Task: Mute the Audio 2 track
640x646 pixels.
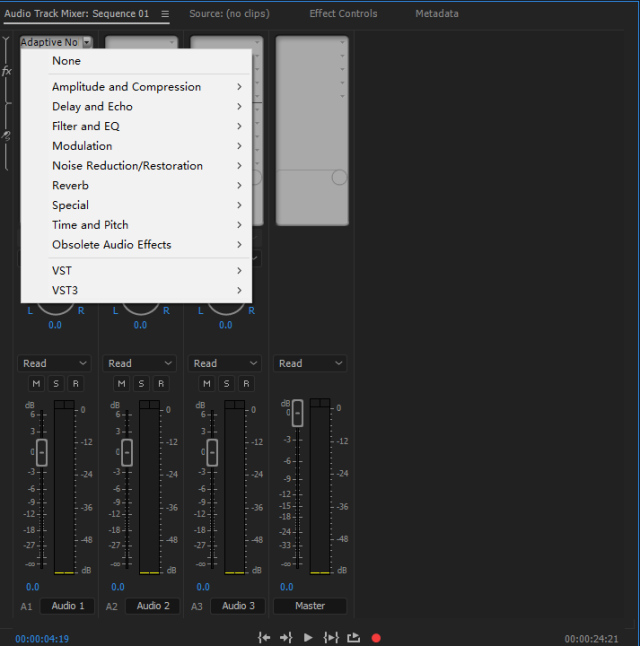Action: (122, 384)
